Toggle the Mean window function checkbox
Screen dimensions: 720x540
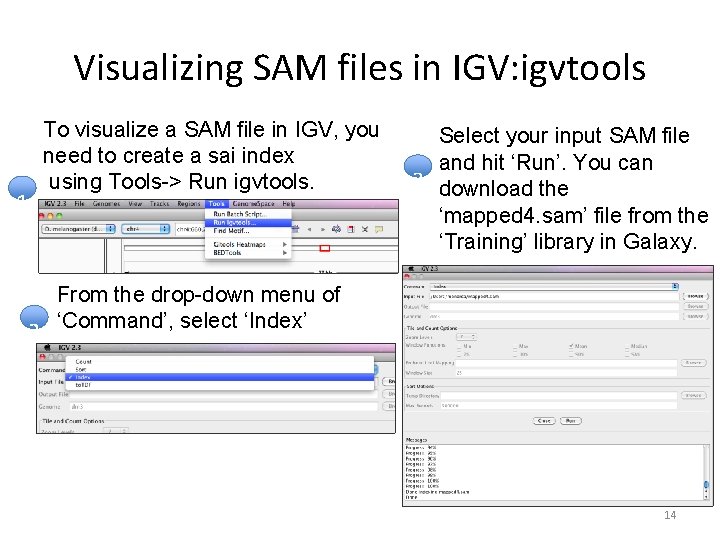(x=571, y=346)
